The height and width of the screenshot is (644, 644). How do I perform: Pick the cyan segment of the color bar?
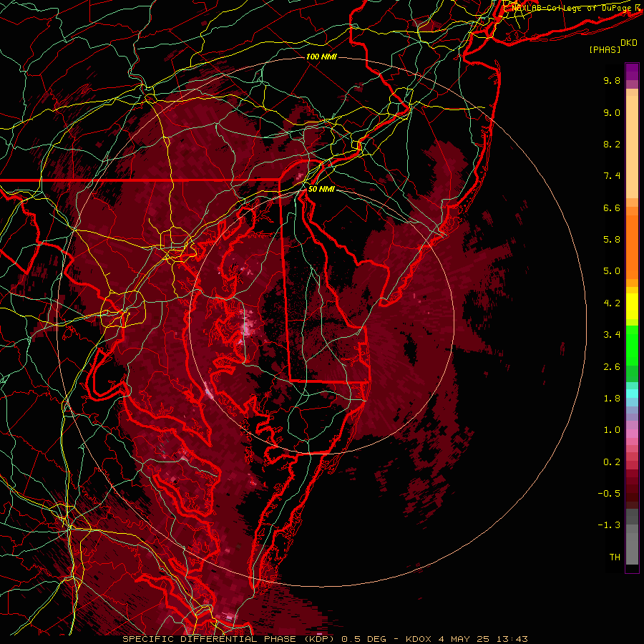(x=632, y=394)
